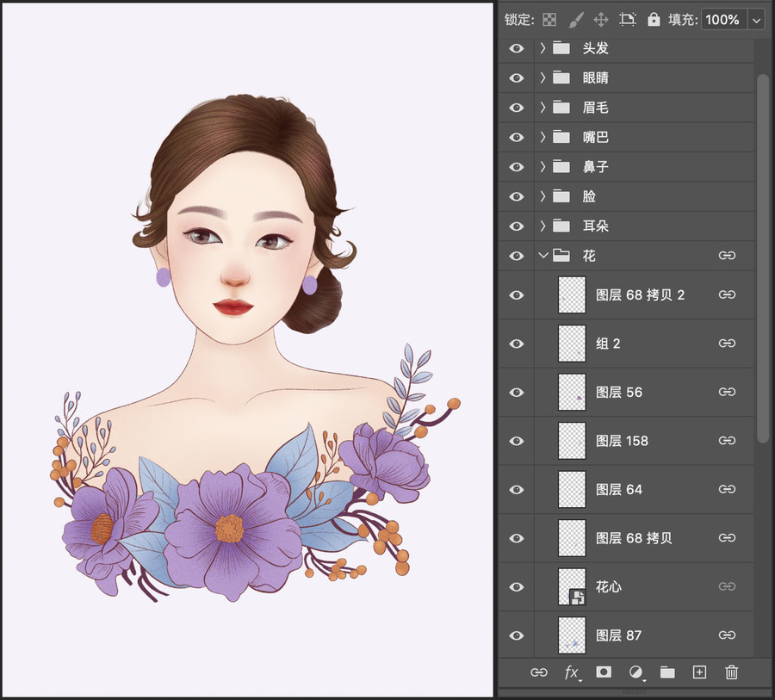The width and height of the screenshot is (775, 700).
Task: Click the lock all padlock icon
Action: pyautogui.click(x=654, y=20)
